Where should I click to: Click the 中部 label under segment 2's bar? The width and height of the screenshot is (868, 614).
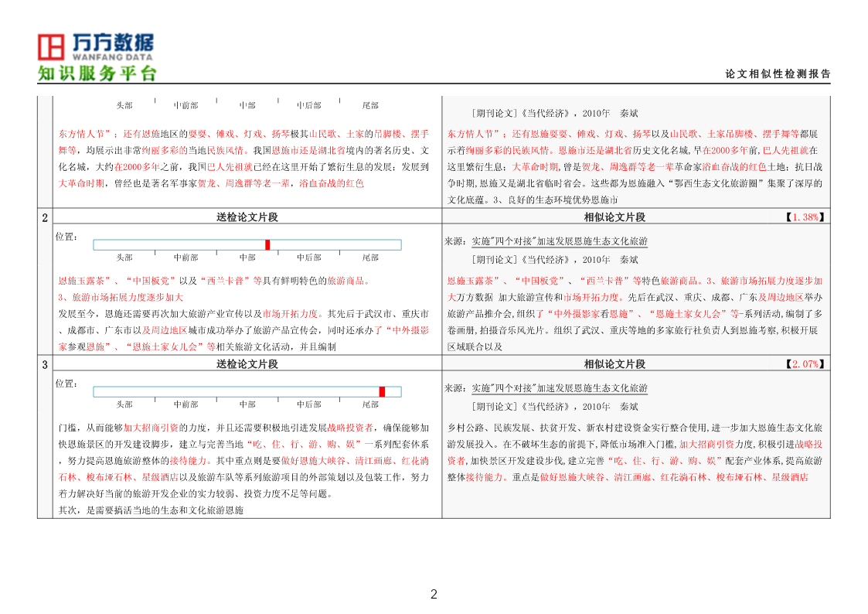point(247,258)
